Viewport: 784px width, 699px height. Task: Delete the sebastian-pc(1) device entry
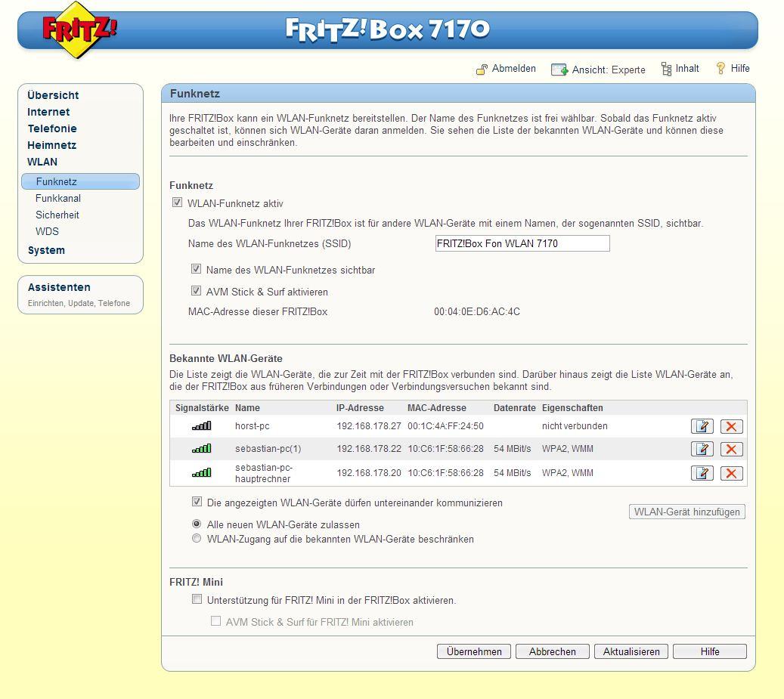[732, 449]
